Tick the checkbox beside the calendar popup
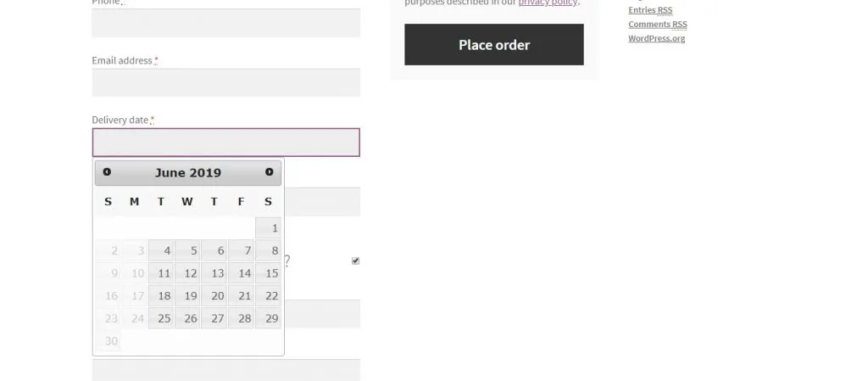The image size is (868, 381). 355,261
